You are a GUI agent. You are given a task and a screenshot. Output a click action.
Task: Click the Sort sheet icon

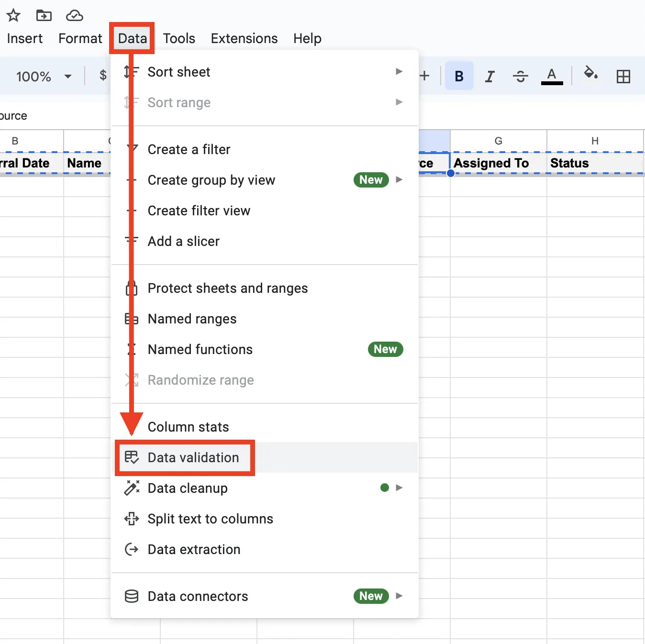[x=132, y=72]
